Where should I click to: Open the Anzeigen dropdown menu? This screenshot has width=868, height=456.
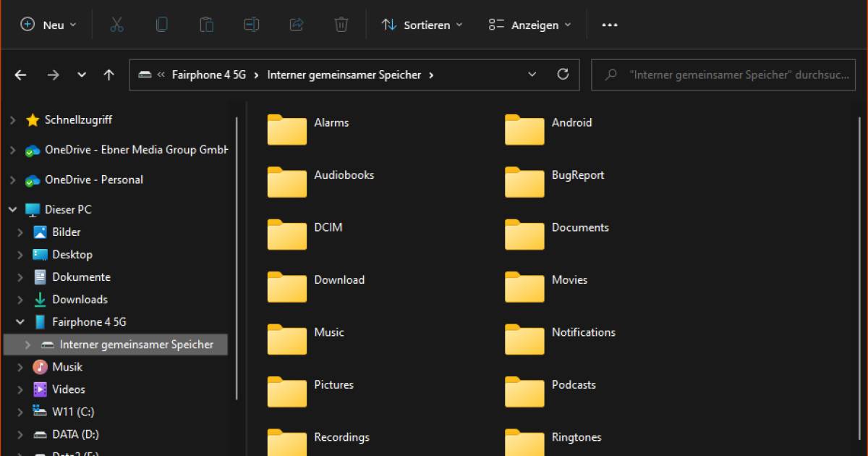[x=529, y=25]
